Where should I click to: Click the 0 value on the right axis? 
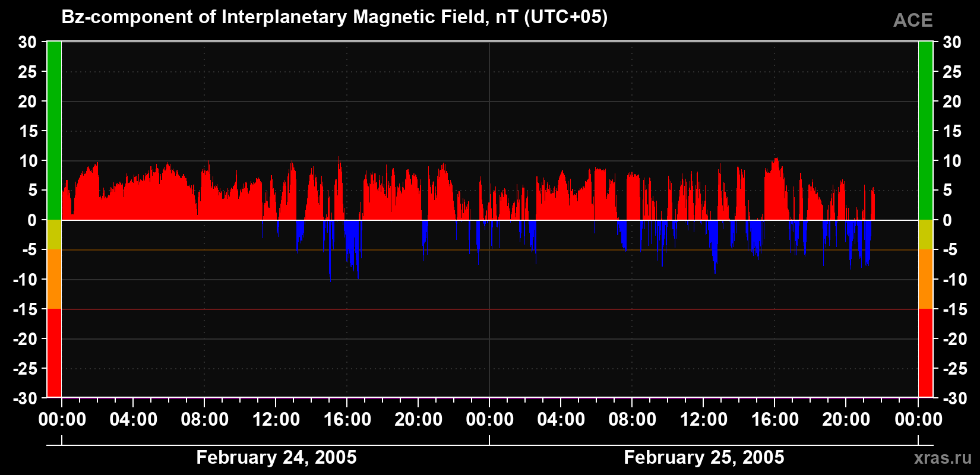coord(947,220)
